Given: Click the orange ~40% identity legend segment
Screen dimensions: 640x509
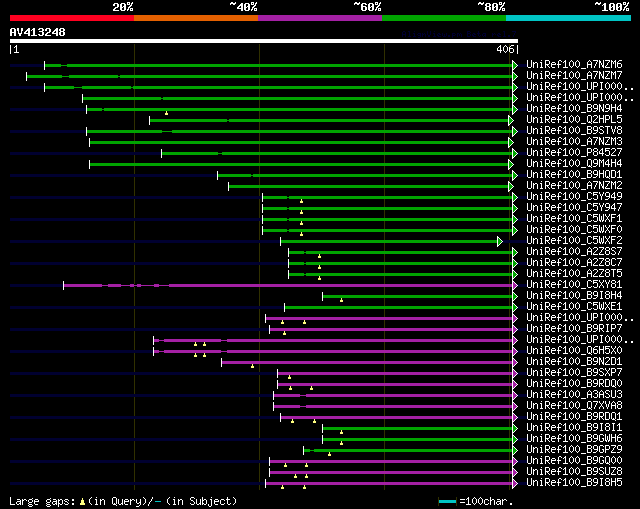Looking at the screenshot, I should [196, 18].
